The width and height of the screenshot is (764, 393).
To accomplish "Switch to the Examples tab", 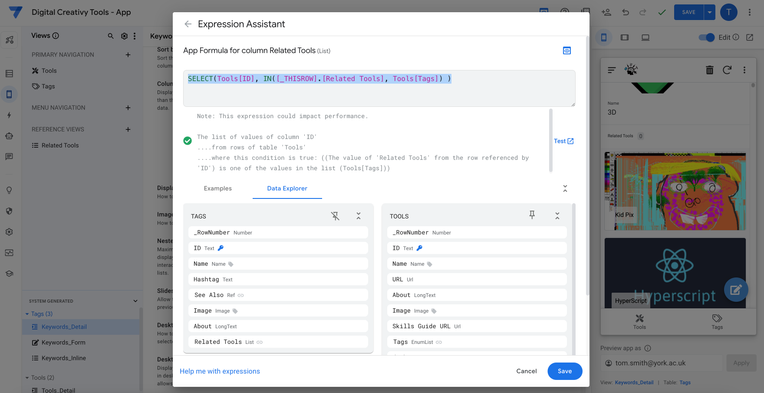I will [218, 188].
